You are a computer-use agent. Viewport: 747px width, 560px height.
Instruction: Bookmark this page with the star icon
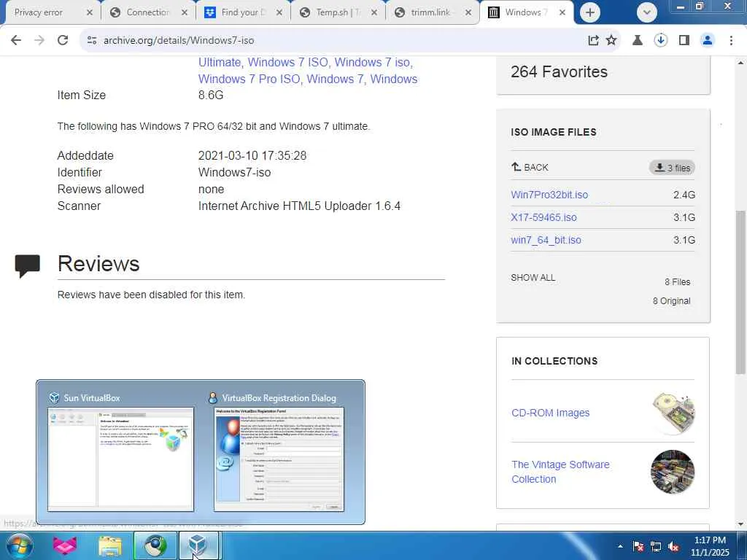[611, 41]
